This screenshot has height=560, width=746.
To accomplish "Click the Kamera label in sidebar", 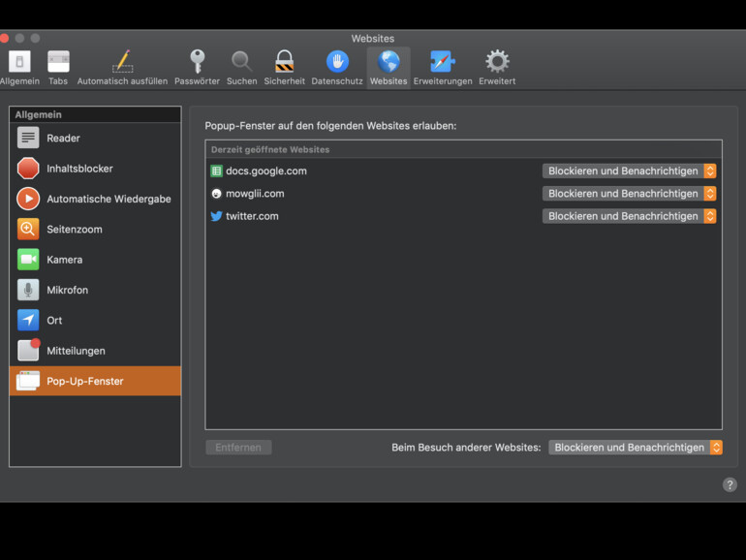I will (x=65, y=260).
